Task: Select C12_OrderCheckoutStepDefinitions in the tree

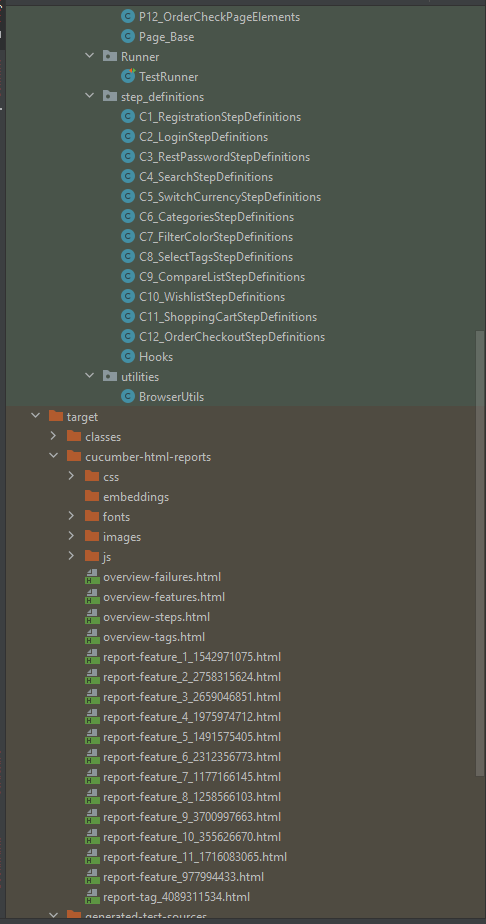Action: [x=232, y=336]
